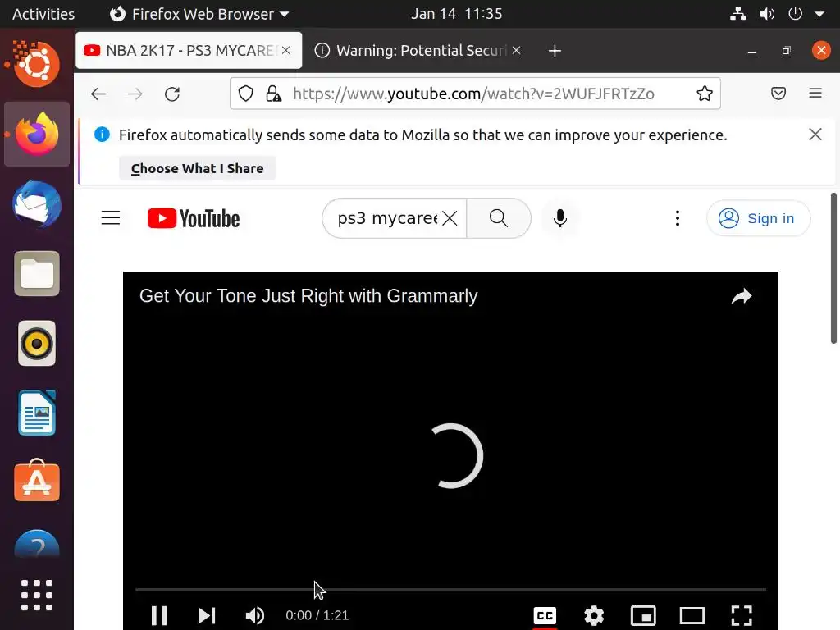840x630 pixels.
Task: Open the power tray icon
Action: (795, 14)
